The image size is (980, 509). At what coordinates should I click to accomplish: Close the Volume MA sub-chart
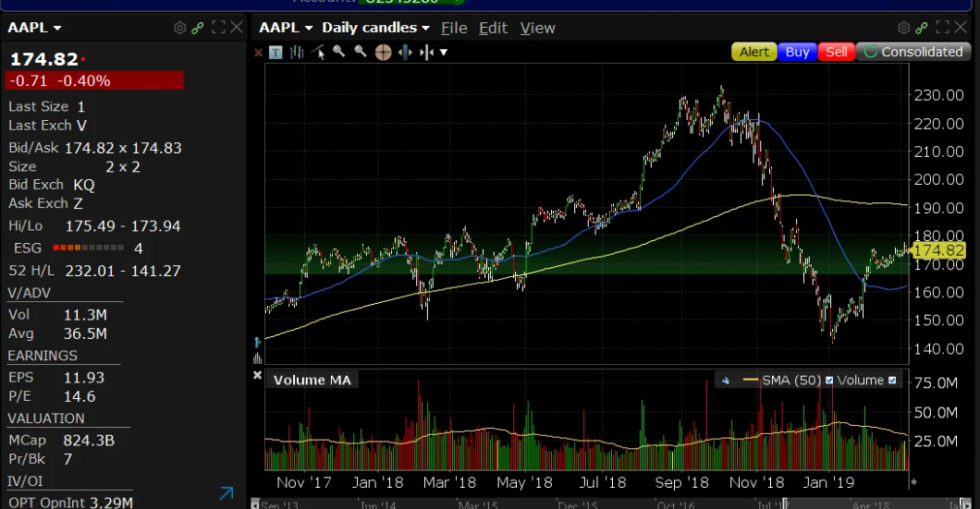tap(257, 375)
